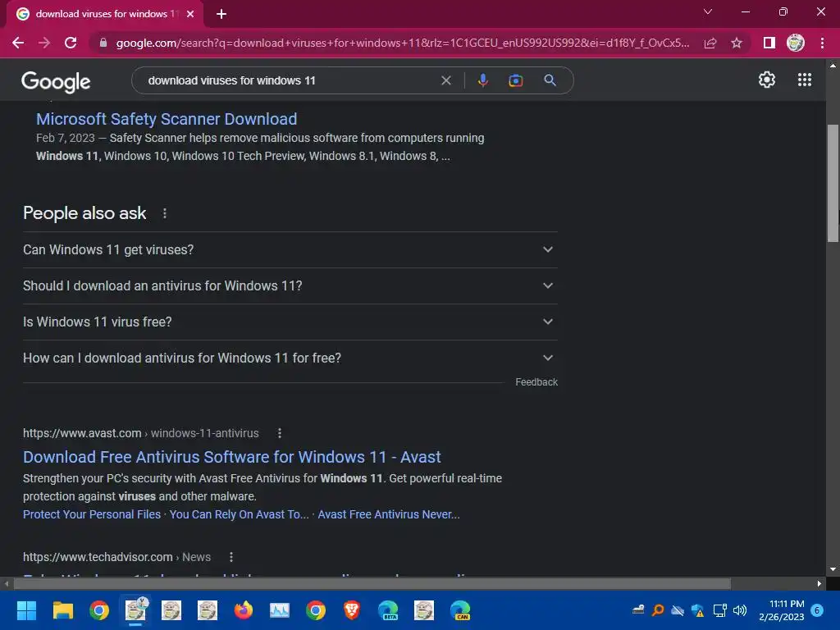The image size is (840, 630).
Task: Expand 'How can I download antivirus' question
Action: (290, 358)
